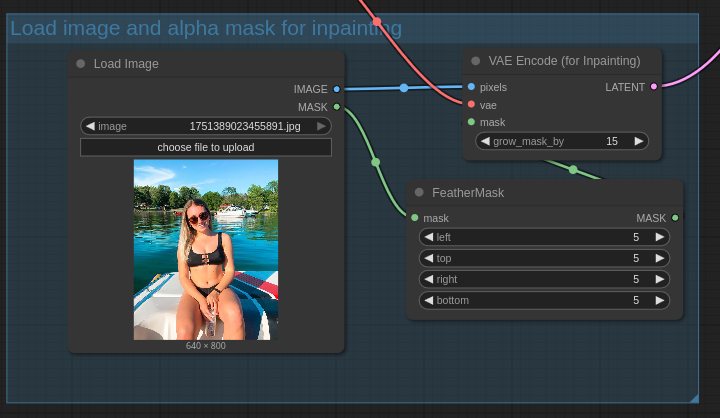The height and width of the screenshot is (418, 720).
Task: Click the mask input socket on VAE Encode
Action: tap(471, 122)
